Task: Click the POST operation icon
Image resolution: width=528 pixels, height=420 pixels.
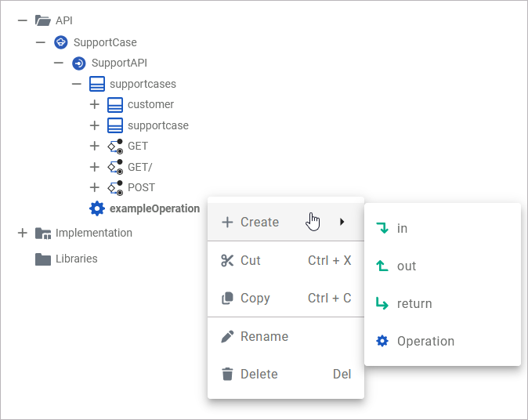Action: point(115,187)
